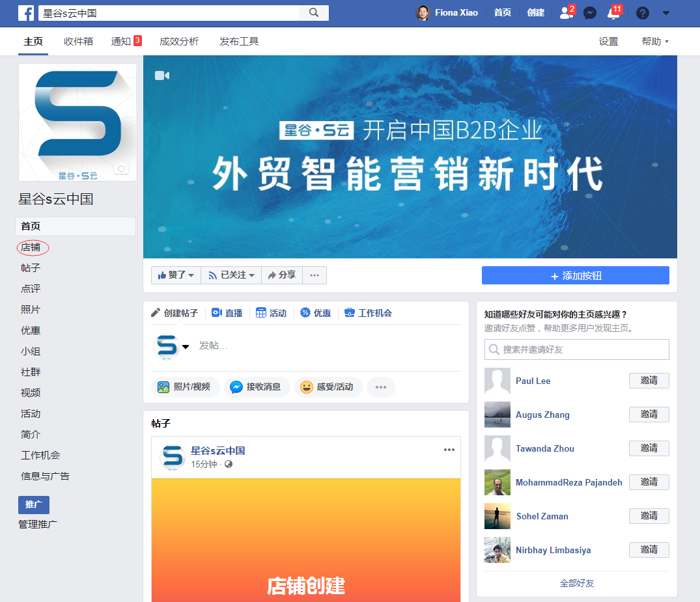
Task: Open the Messenger messages icon
Action: click(x=590, y=12)
